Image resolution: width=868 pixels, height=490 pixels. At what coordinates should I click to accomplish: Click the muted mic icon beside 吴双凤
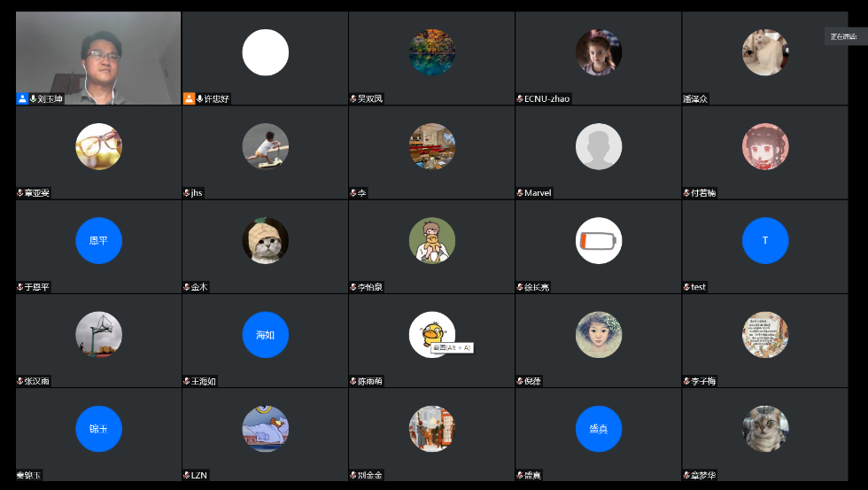pyautogui.click(x=353, y=99)
